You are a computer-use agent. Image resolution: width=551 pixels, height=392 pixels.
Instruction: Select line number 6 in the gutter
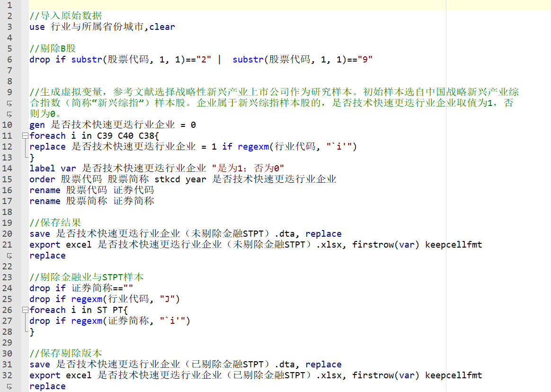pyautogui.click(x=10, y=60)
